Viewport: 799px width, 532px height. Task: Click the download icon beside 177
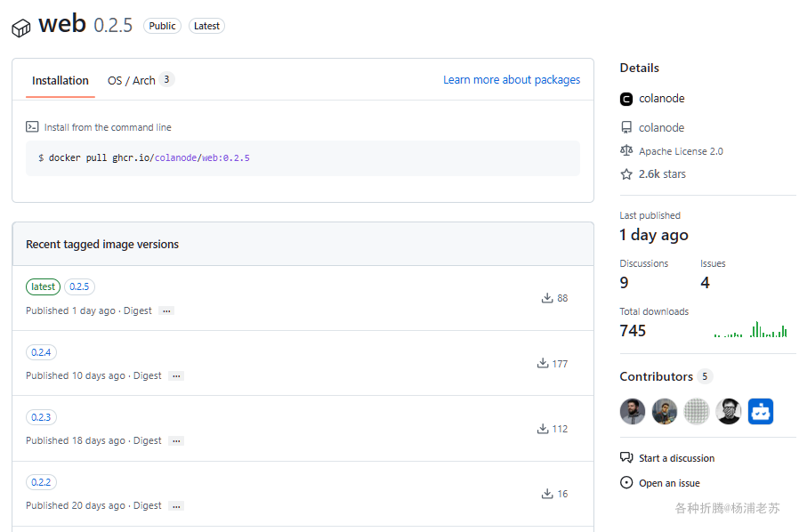[x=543, y=363]
